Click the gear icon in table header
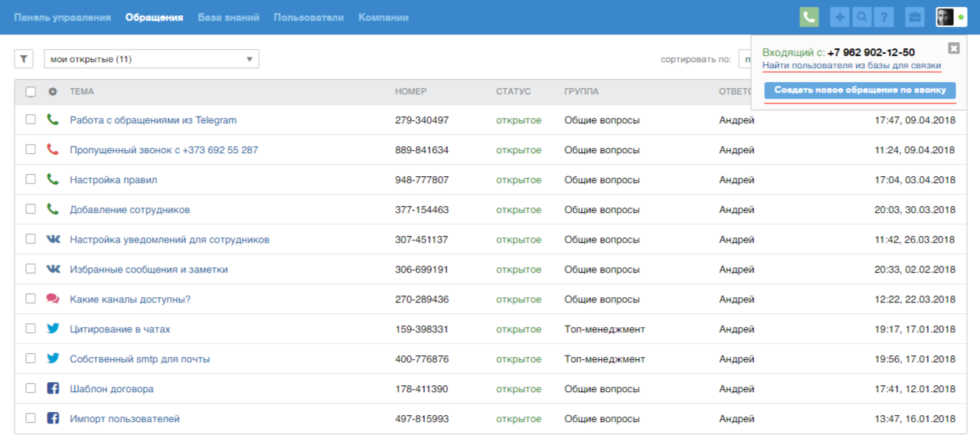This screenshot has width=980, height=448. pos(53,92)
